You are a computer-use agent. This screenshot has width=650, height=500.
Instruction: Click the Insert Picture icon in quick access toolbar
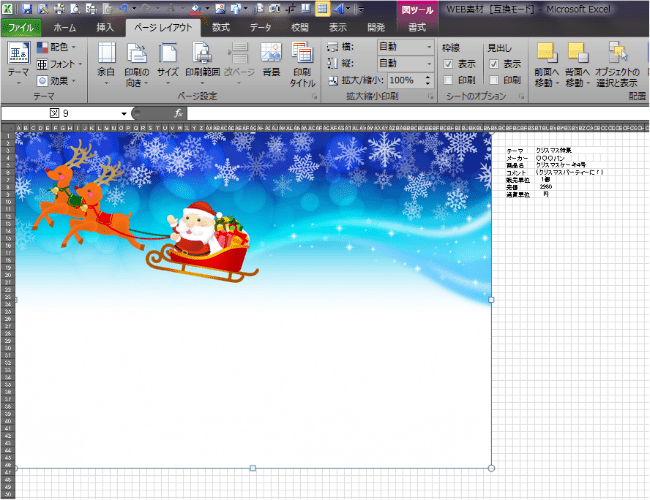220,9
